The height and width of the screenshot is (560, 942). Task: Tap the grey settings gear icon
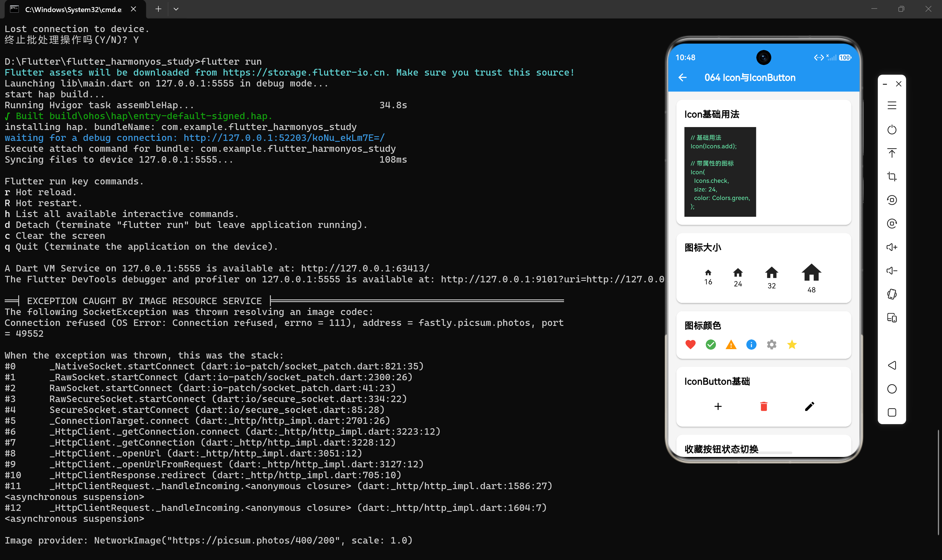772,344
